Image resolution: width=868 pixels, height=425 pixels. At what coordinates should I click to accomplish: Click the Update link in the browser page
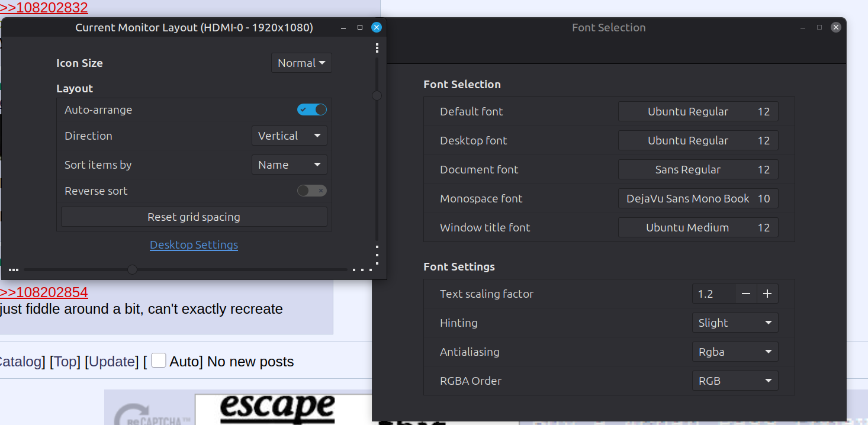pyautogui.click(x=112, y=362)
